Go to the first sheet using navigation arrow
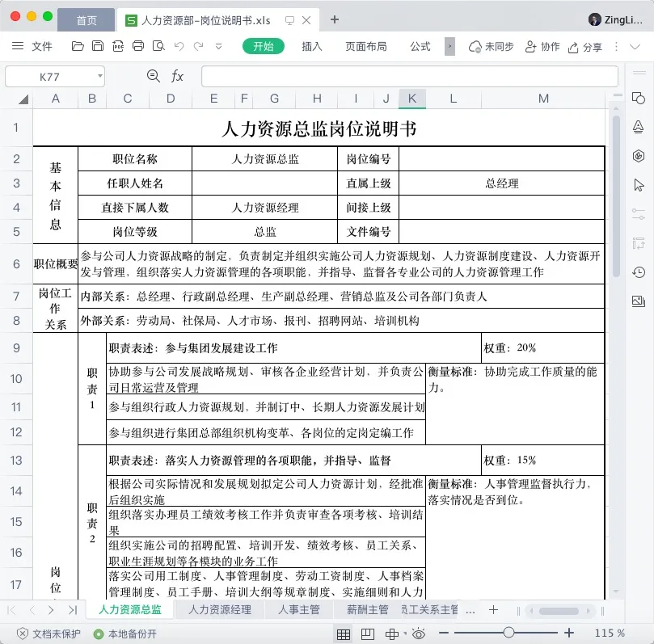The height and width of the screenshot is (644, 654). (x=11, y=610)
